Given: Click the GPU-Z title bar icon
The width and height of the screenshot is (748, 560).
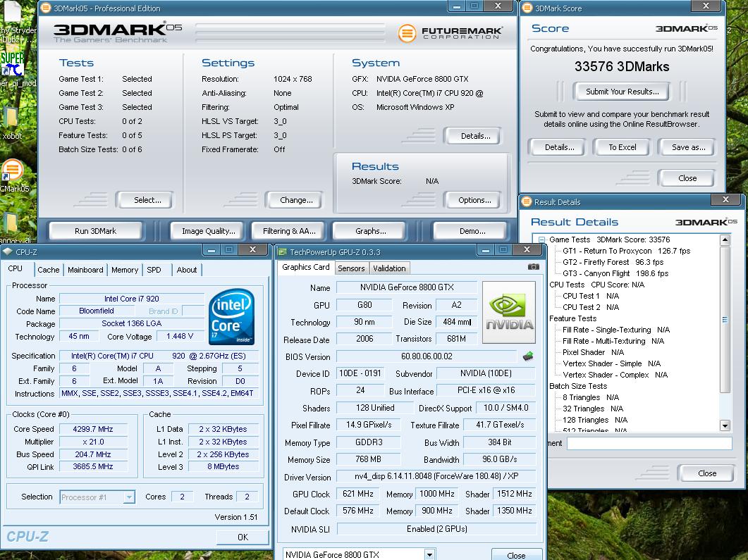Looking at the screenshot, I should (x=282, y=252).
